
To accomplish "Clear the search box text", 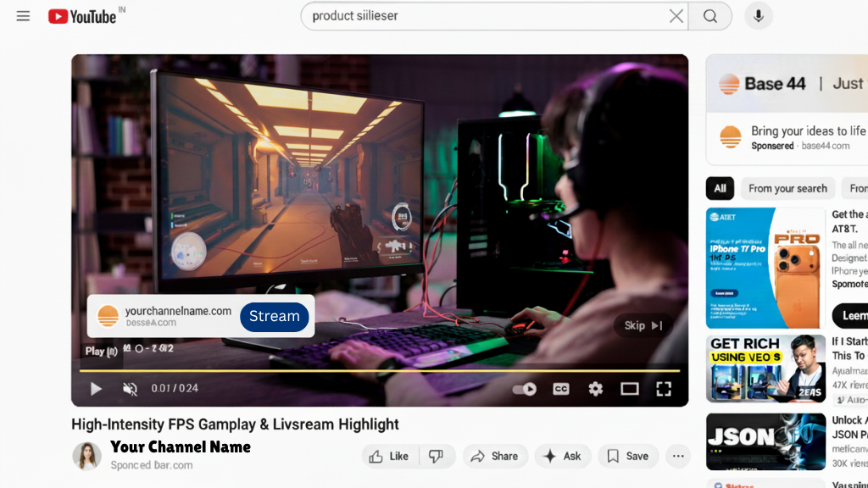I will click(676, 16).
